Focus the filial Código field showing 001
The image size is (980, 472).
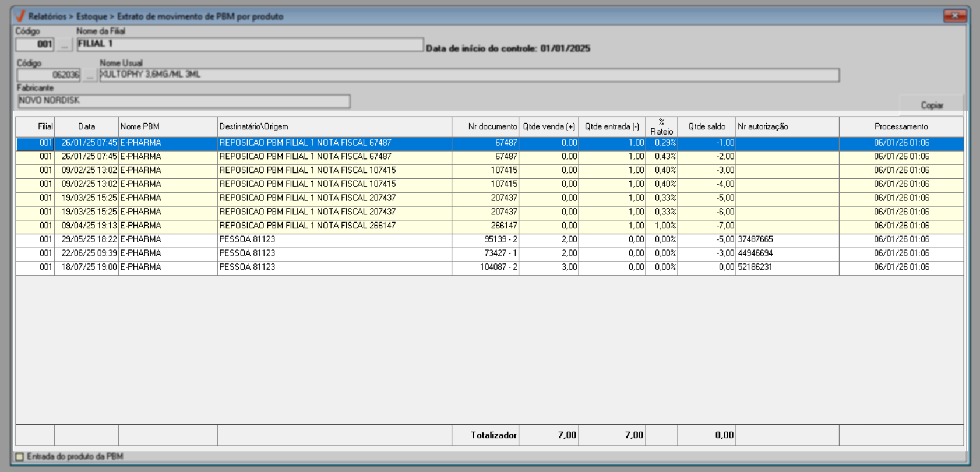coord(35,44)
